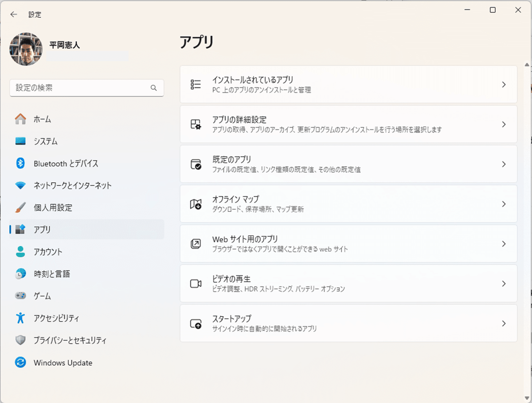The image size is (532, 403).
Task: Open オフライン マップ card title
Action: pos(235,199)
